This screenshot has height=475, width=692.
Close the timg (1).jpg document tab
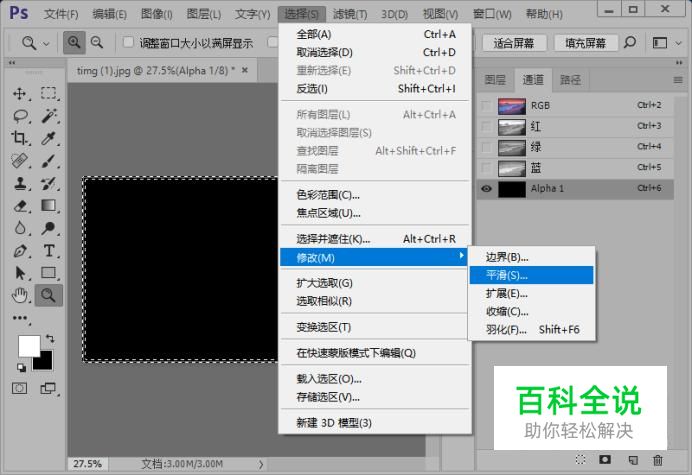point(245,70)
